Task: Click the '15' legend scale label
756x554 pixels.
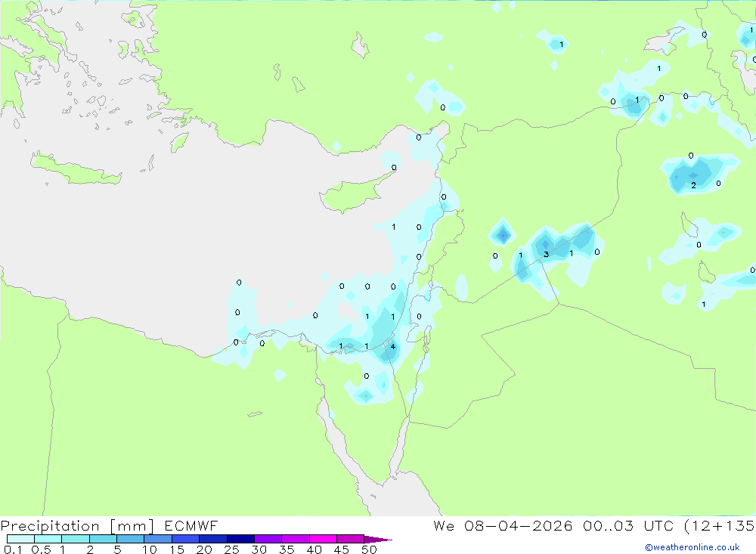Action: (x=176, y=549)
